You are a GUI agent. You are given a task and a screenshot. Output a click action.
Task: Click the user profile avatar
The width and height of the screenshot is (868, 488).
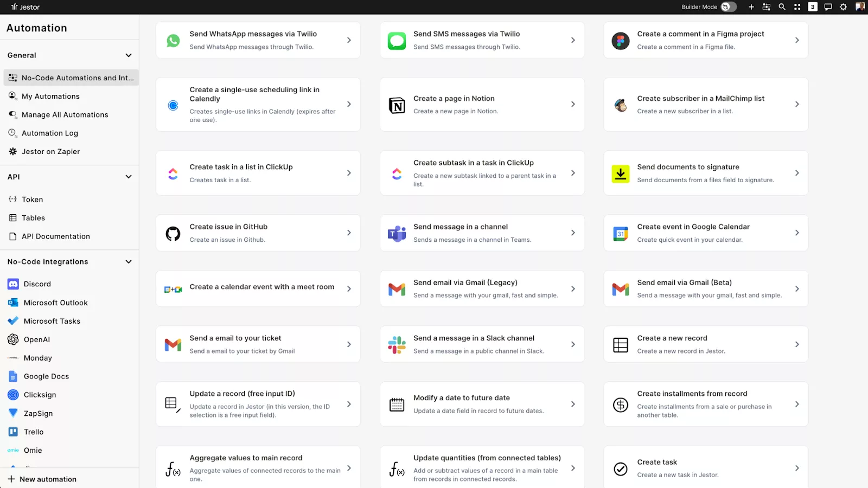coord(860,7)
